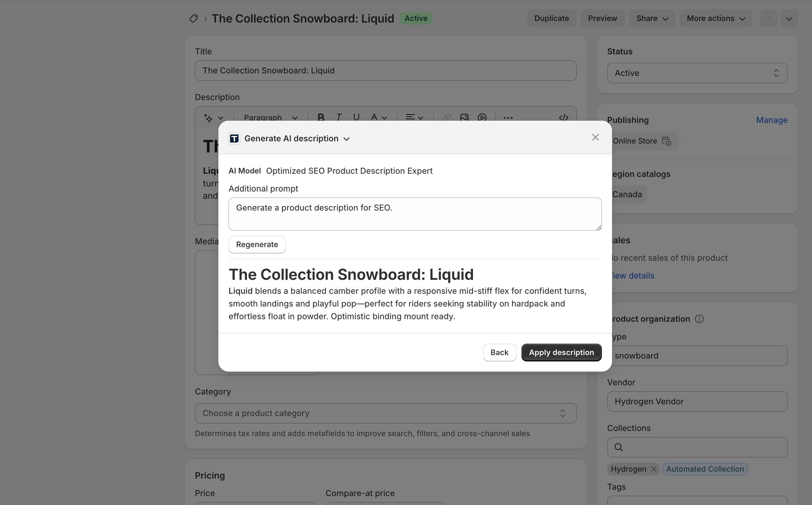Open text color picker in editor toolbar
Screen dimensions: 812x505
379,118
